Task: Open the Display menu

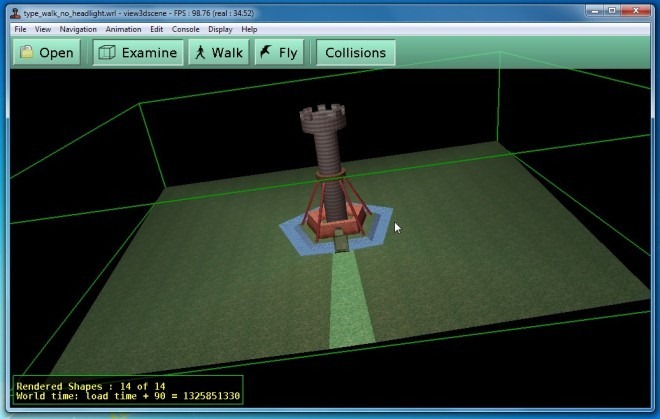Action: pyautogui.click(x=220, y=29)
